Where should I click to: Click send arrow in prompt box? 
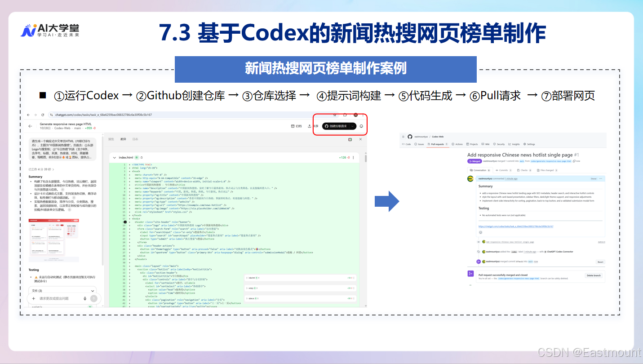(94, 298)
